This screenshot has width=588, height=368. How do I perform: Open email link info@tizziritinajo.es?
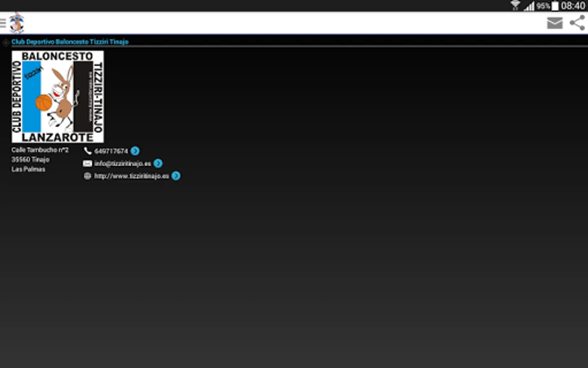click(122, 164)
